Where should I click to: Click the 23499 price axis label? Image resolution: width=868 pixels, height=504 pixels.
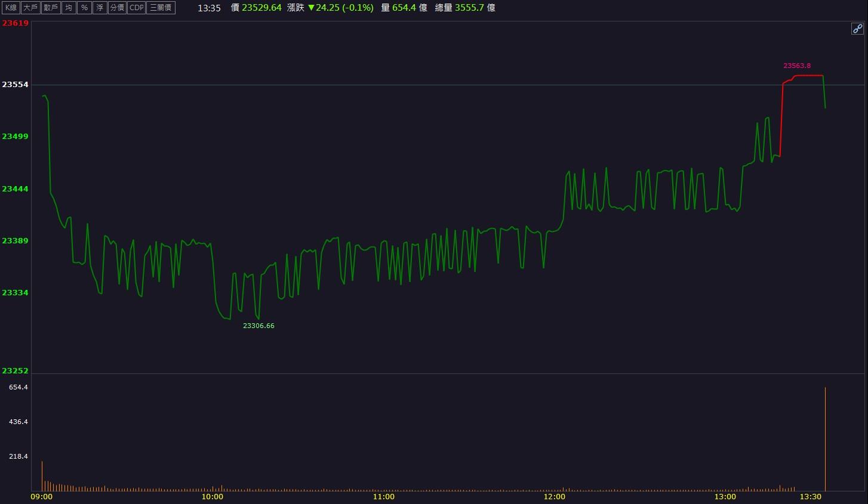(x=15, y=137)
